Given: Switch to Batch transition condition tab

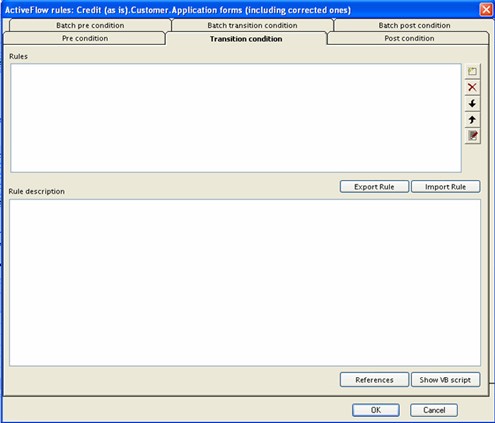Looking at the screenshot, I should tap(252, 25).
